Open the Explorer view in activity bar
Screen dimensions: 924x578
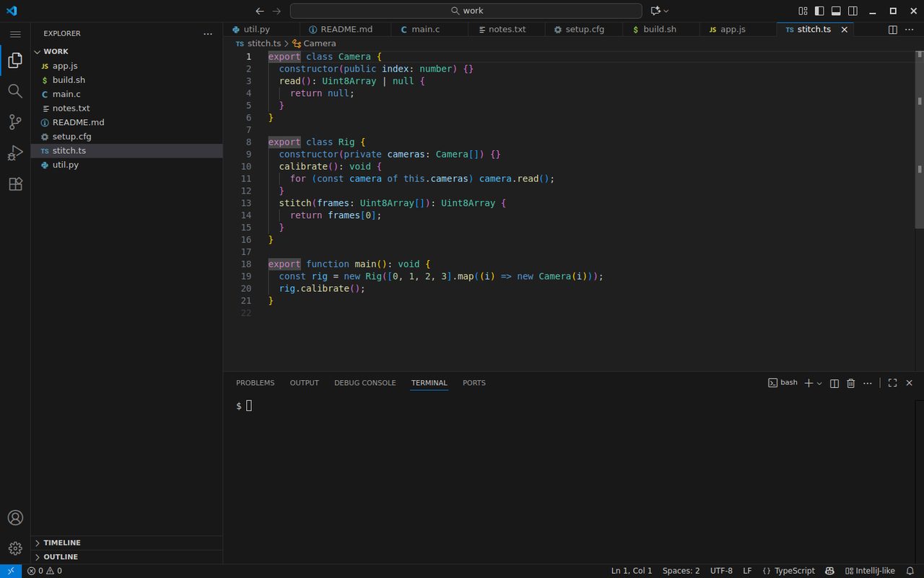(15, 61)
